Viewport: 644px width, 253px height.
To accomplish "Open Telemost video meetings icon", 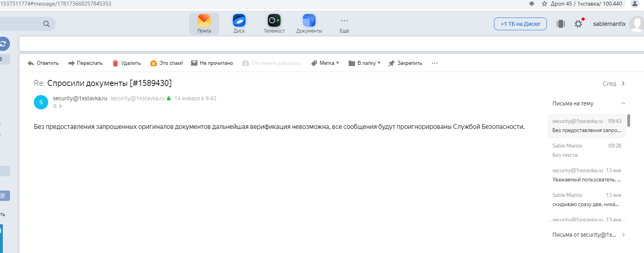I will [x=274, y=21].
